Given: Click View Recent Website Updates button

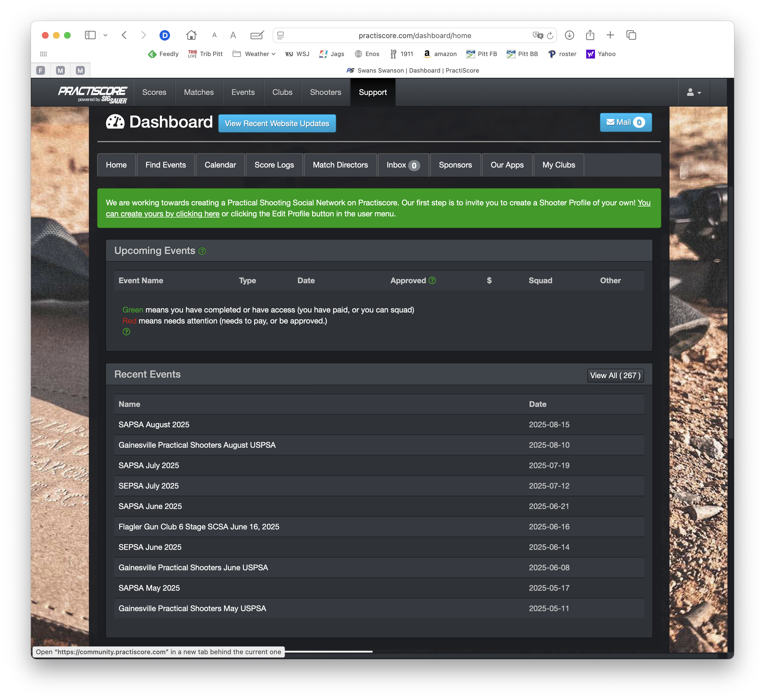Looking at the screenshot, I should click(277, 123).
